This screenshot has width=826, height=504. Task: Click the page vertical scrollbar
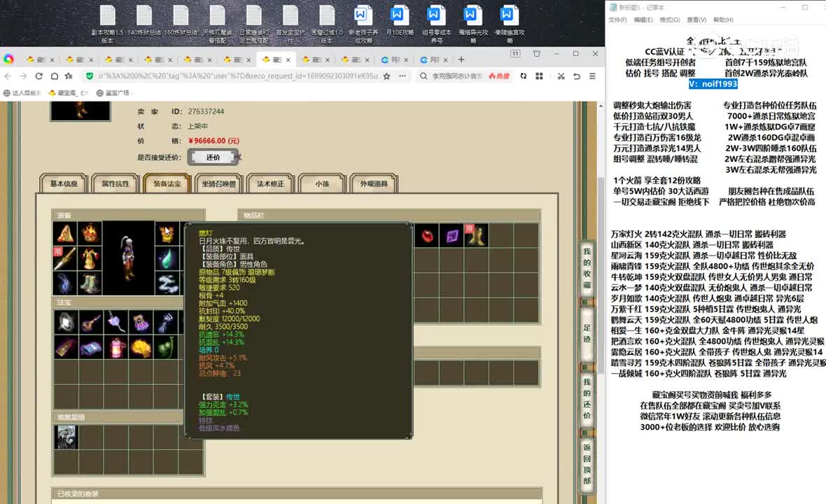tap(601, 274)
